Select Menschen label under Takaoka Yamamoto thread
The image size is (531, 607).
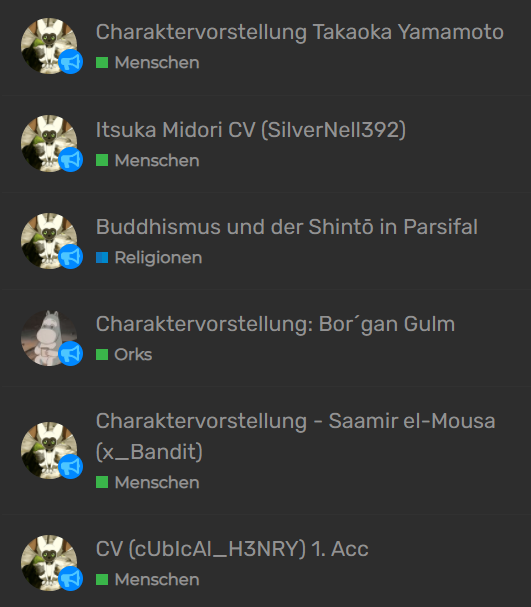(157, 63)
